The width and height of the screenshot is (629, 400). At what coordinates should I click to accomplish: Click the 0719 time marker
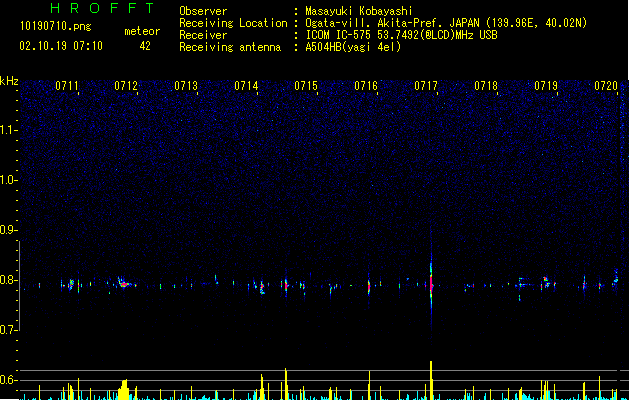click(546, 86)
